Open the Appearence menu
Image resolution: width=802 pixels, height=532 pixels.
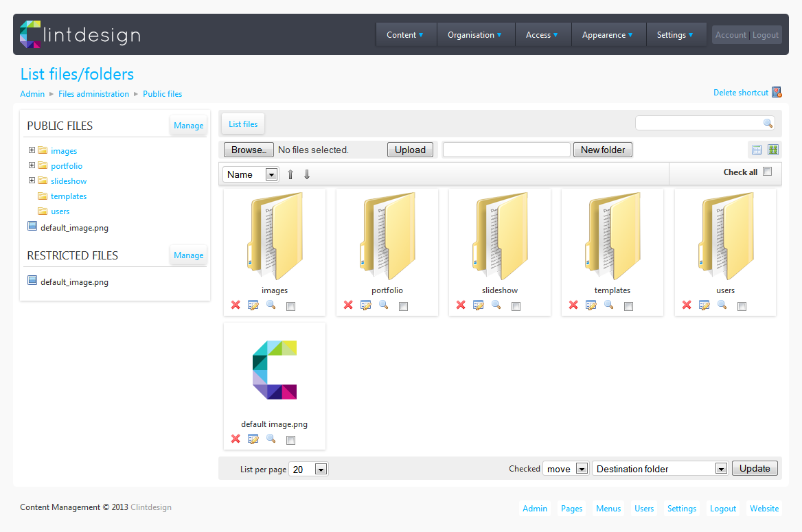click(608, 35)
